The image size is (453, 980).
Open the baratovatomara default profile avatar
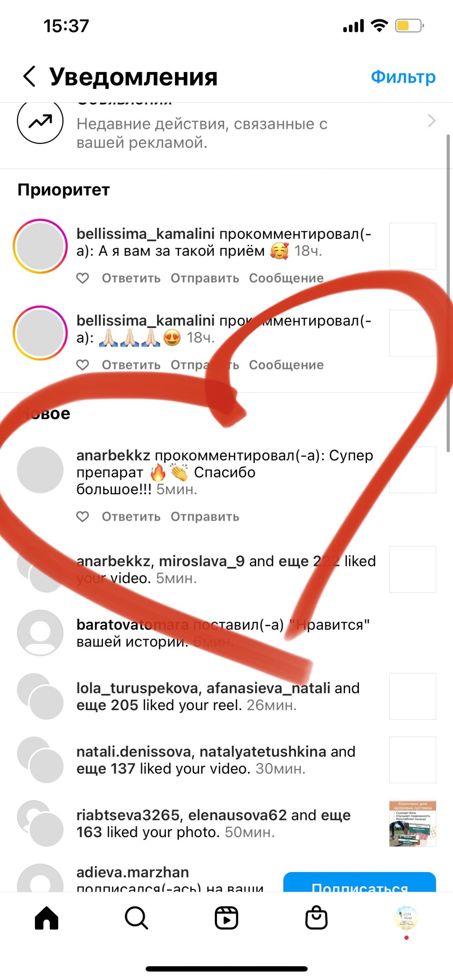click(x=40, y=633)
